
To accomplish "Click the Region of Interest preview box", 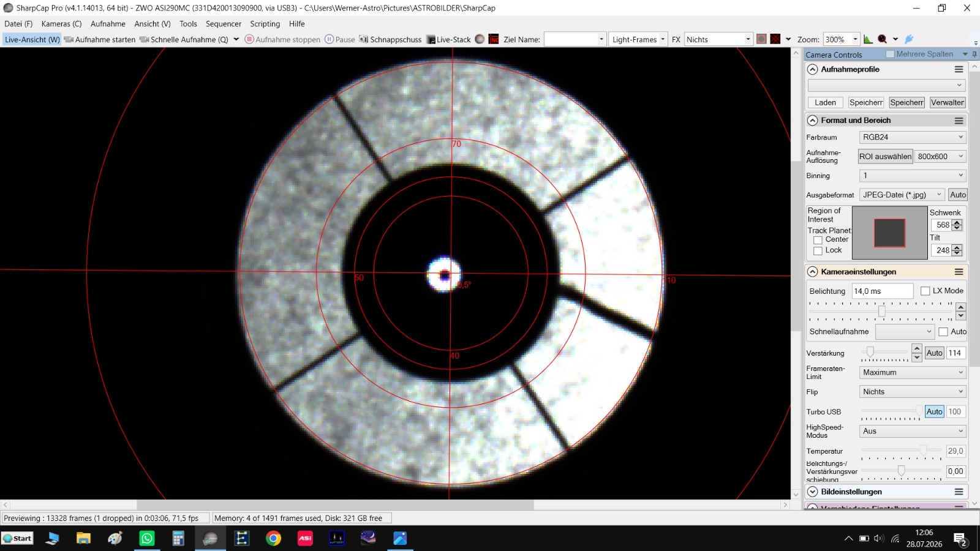I will tap(889, 233).
